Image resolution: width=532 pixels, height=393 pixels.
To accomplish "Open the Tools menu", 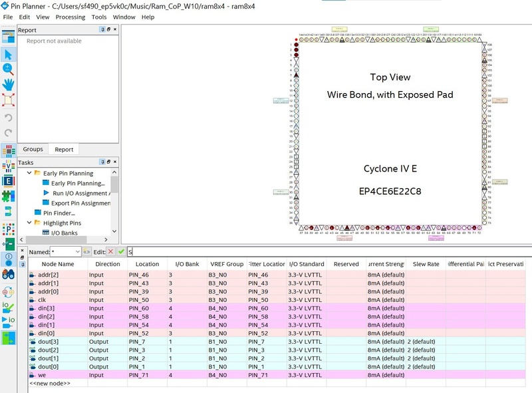I will click(x=99, y=17).
